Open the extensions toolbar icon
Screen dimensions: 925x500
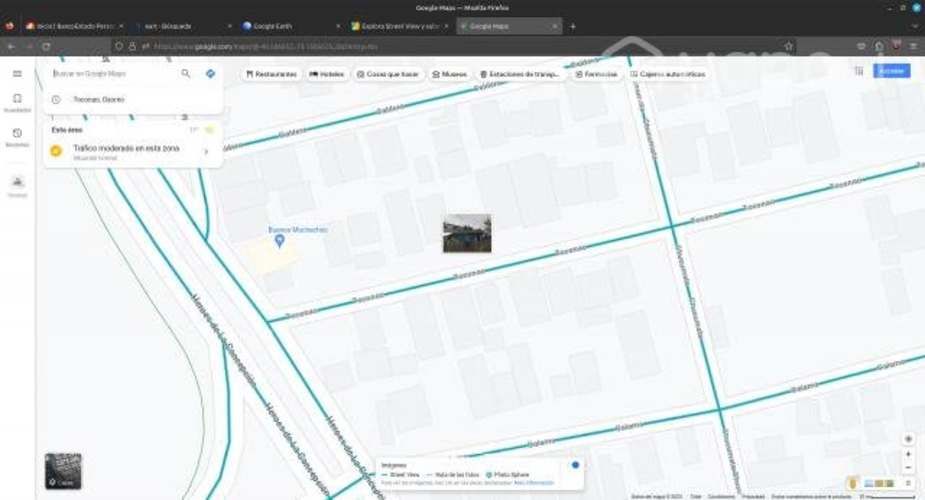pyautogui.click(x=879, y=46)
